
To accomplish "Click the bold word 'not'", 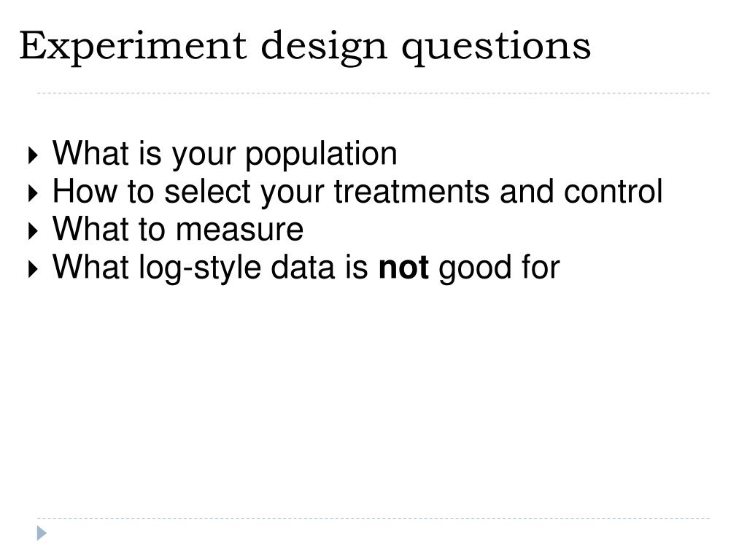I will 403,267.
